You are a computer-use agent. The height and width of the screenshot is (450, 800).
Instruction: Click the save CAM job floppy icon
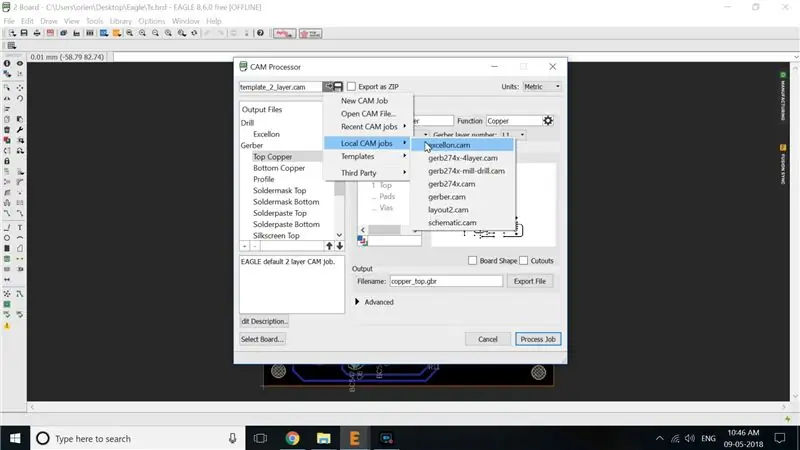coord(338,87)
